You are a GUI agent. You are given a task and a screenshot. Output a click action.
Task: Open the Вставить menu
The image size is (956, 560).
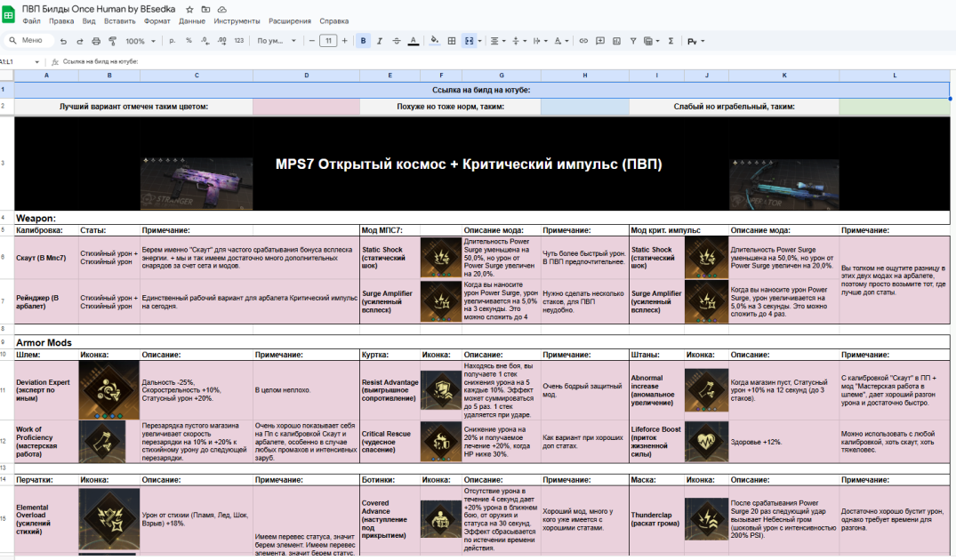tap(119, 20)
